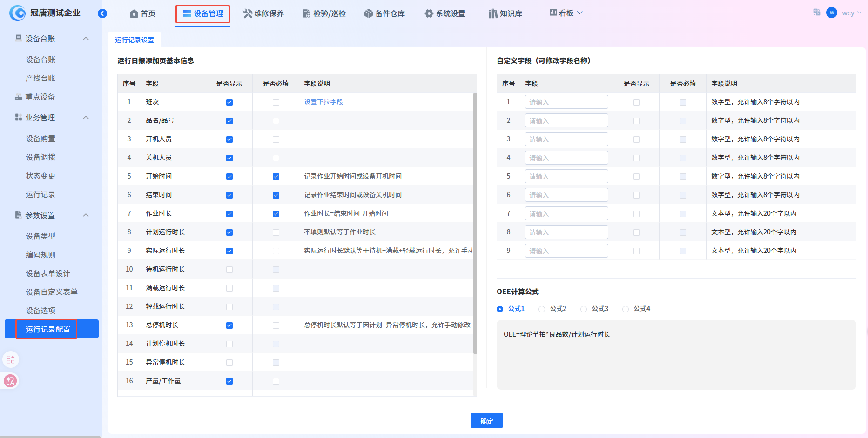Screen dimensions: 868x438
Task: Click the 设置下拉字段 link
Action: (323, 102)
